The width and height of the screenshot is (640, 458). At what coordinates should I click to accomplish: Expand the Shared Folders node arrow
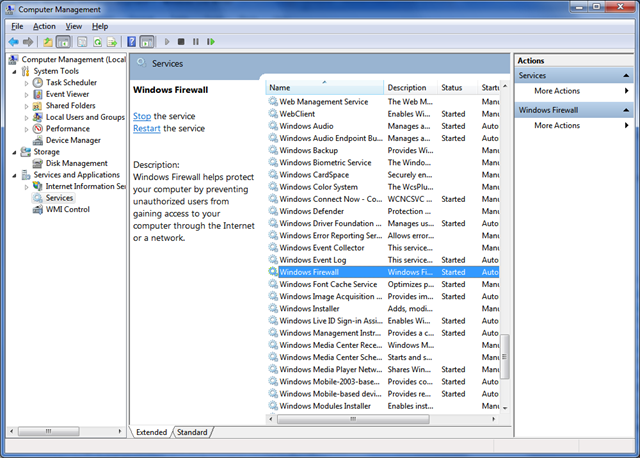27,106
